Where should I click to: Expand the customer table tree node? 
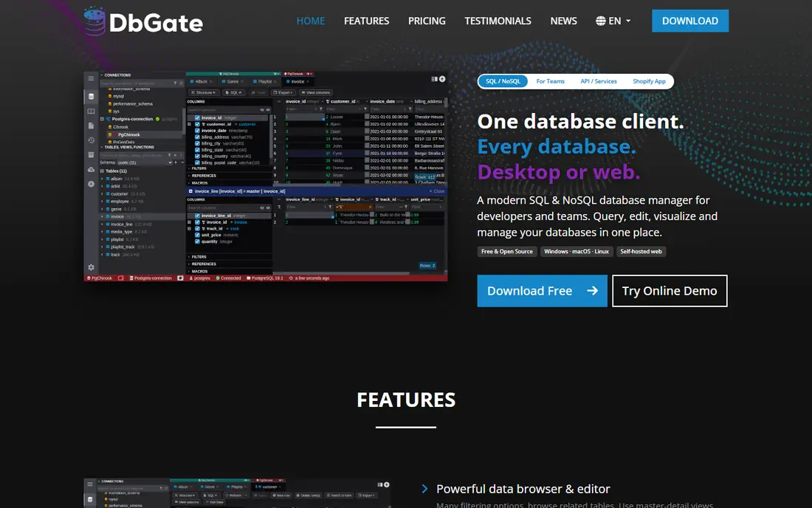click(102, 193)
